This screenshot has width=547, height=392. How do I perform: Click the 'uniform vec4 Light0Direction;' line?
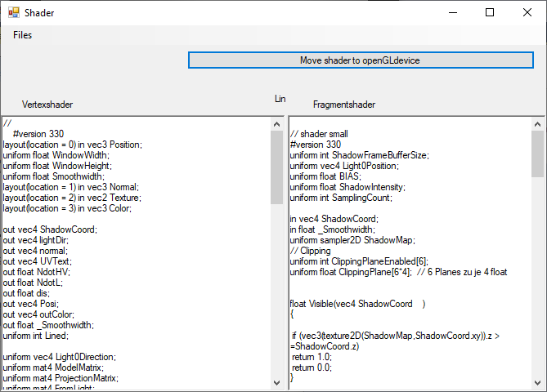click(60, 357)
